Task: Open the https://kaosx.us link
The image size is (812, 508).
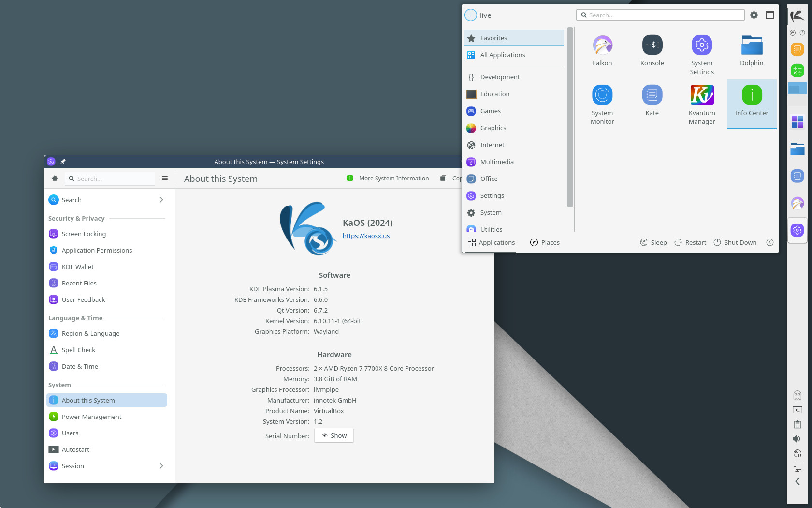Action: (x=366, y=236)
